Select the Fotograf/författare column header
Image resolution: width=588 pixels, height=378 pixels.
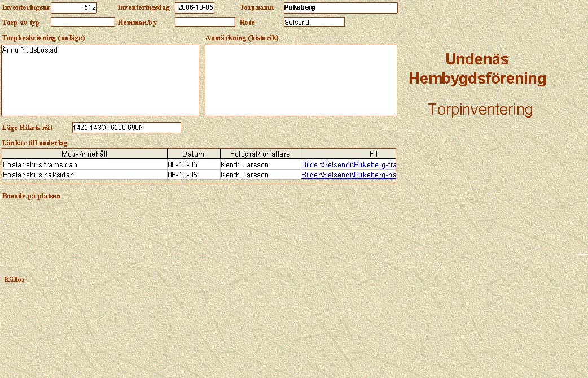click(x=260, y=154)
